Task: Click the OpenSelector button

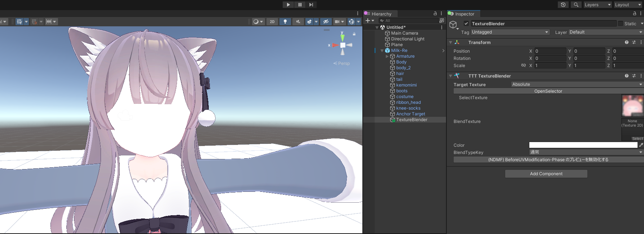Action: (548, 91)
